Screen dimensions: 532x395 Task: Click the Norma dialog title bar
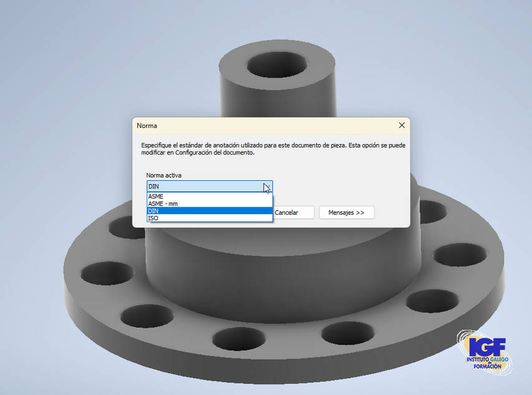point(262,125)
